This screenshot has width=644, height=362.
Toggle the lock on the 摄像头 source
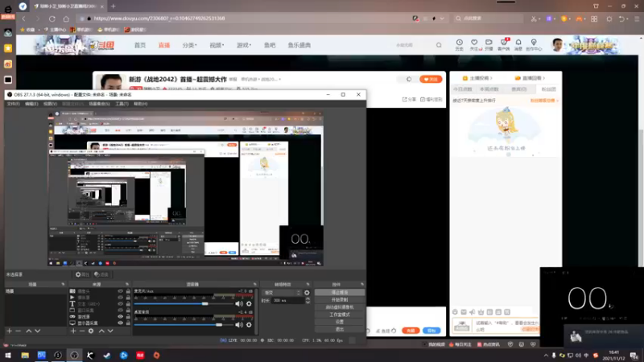[128, 291]
